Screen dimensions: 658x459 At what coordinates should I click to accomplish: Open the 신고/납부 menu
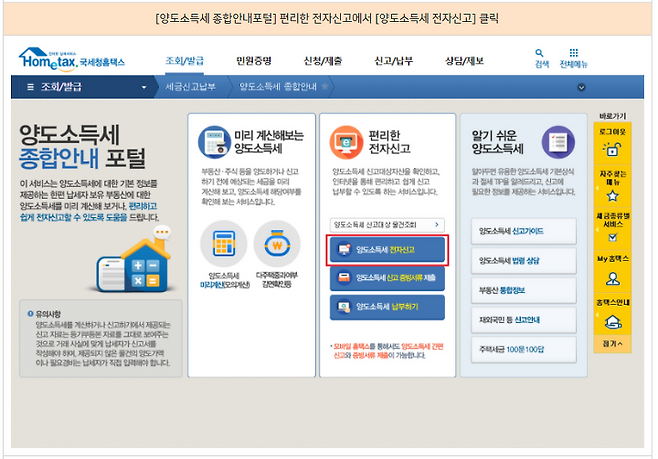pyautogui.click(x=394, y=61)
